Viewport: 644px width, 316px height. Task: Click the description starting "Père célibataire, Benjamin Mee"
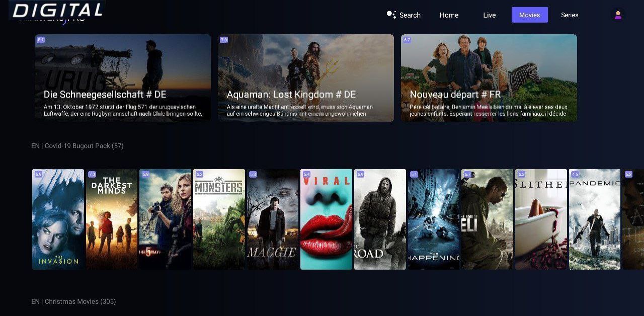point(489,110)
